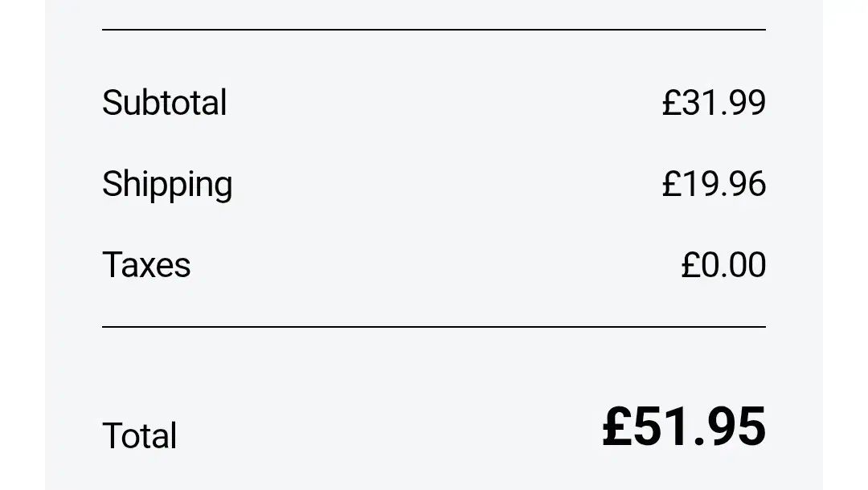Click the divider line above Subtotal
Viewport: 868px width, 490px height.
coord(434,30)
